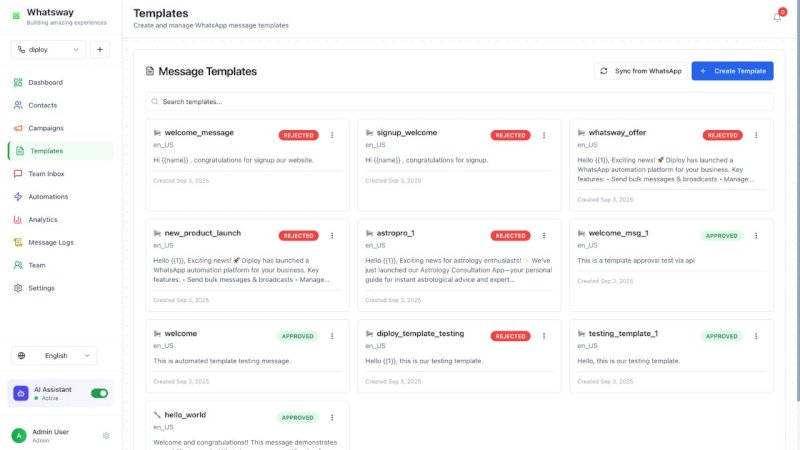Open three-dot menu on whatsway_offer card

point(756,135)
